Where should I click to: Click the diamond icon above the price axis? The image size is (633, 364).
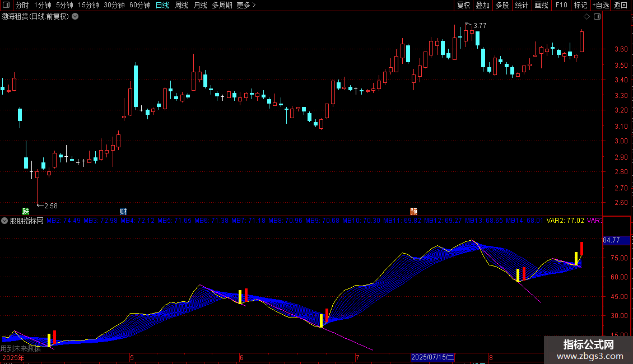pos(587,17)
